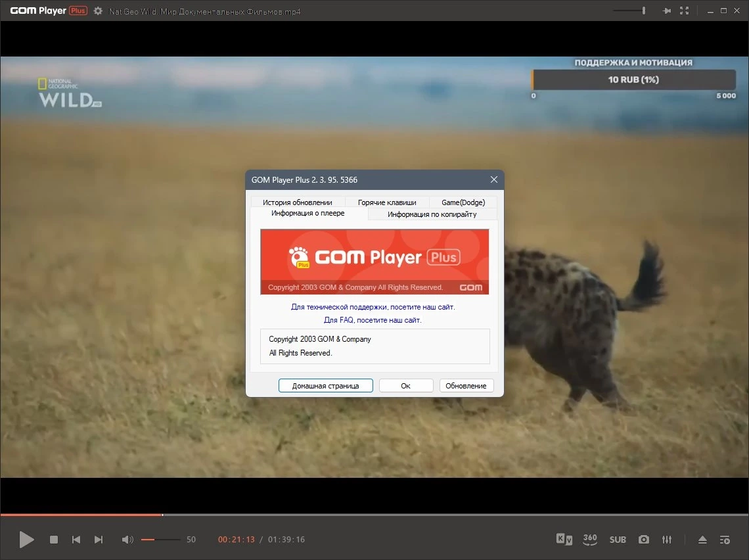Open GOM Player settings gear
This screenshot has height=560, width=749.
pyautogui.click(x=98, y=11)
